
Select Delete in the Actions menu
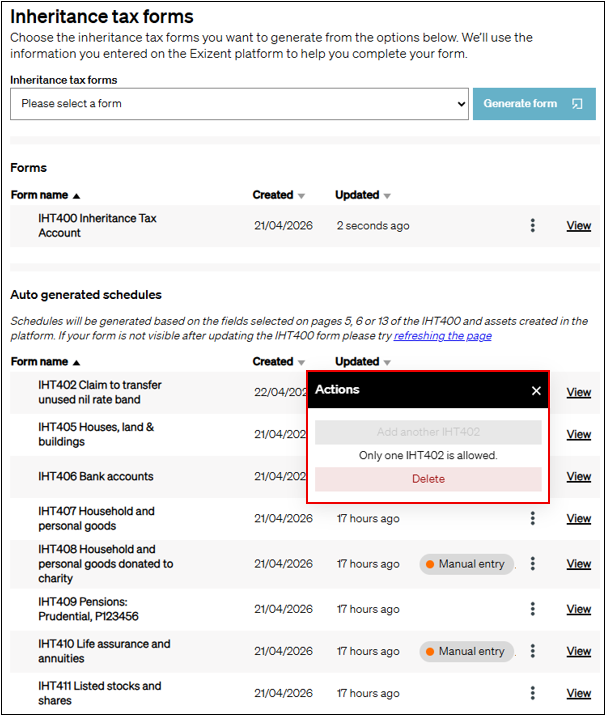[428, 479]
